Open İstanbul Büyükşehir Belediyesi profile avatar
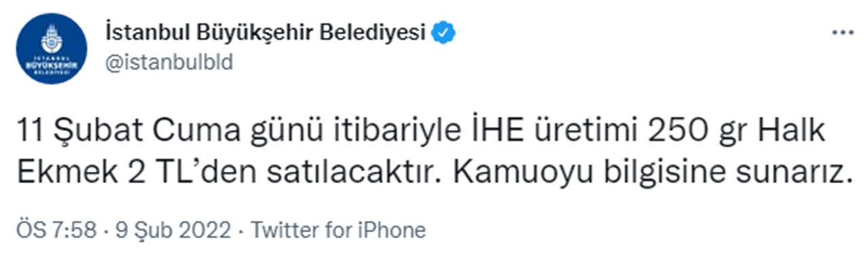 pos(52,48)
